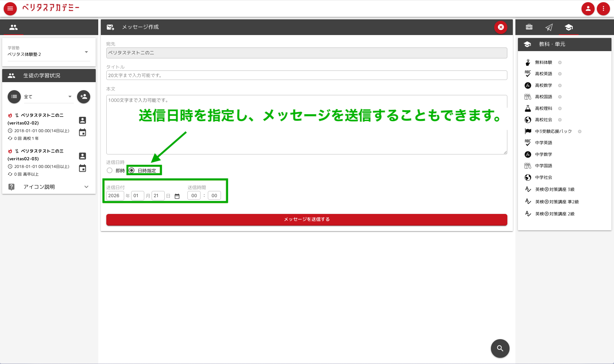
Task: Click the paper plane messaging icon
Action: 549,27
